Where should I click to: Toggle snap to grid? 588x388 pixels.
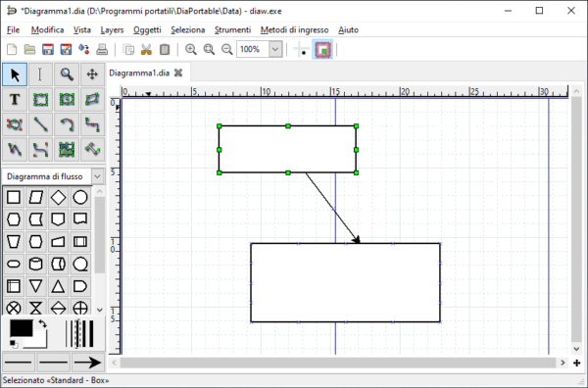302,50
